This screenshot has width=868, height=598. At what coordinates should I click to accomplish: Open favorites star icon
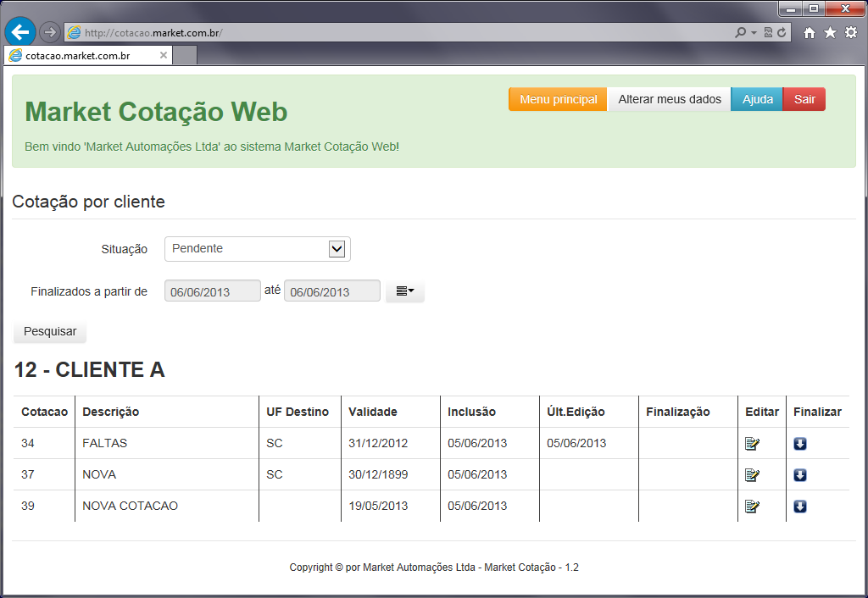(831, 33)
